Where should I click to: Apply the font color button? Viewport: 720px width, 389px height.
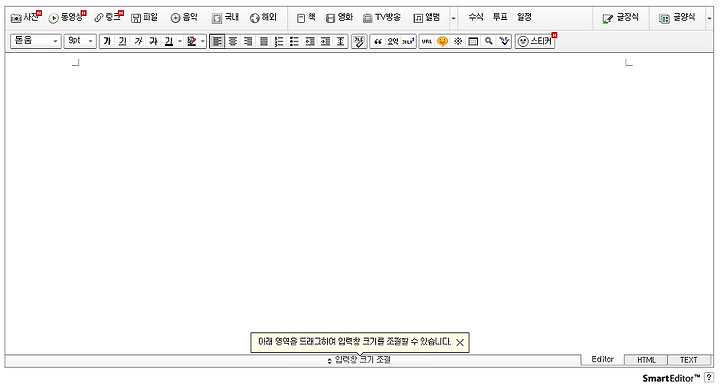(169, 41)
